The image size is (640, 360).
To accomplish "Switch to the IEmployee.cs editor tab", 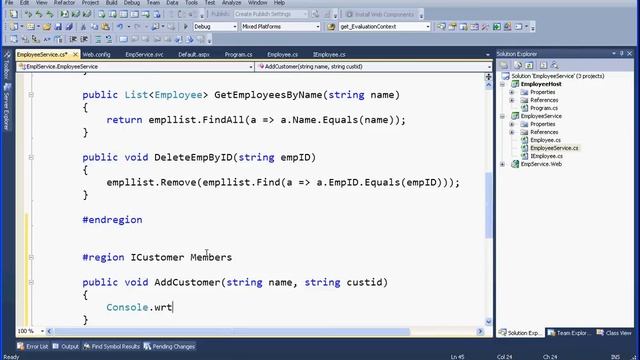I will point(329,54).
